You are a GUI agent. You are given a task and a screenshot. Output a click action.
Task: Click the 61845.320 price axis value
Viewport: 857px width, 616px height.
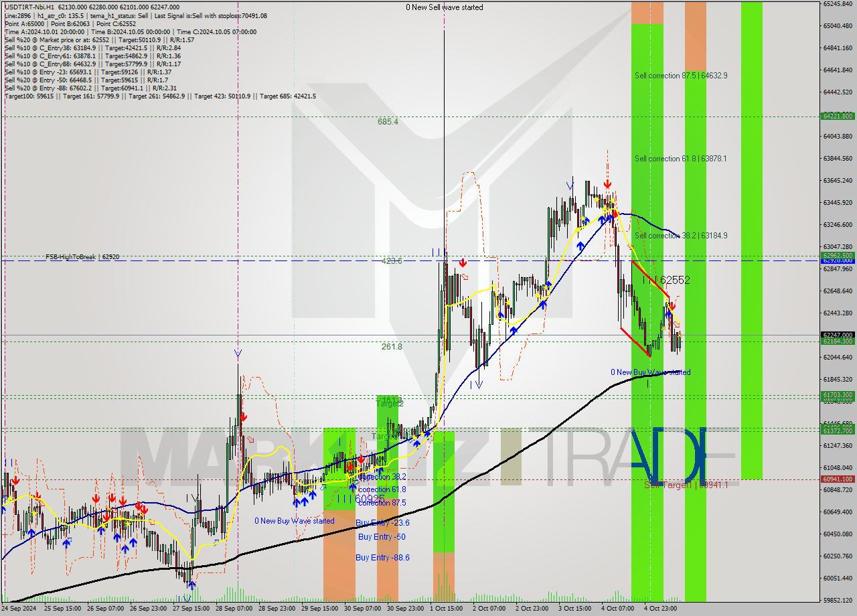pyautogui.click(x=838, y=379)
